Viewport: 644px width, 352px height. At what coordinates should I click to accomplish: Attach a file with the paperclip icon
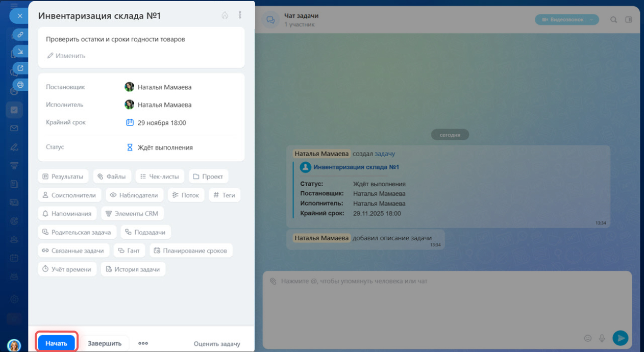tap(273, 281)
